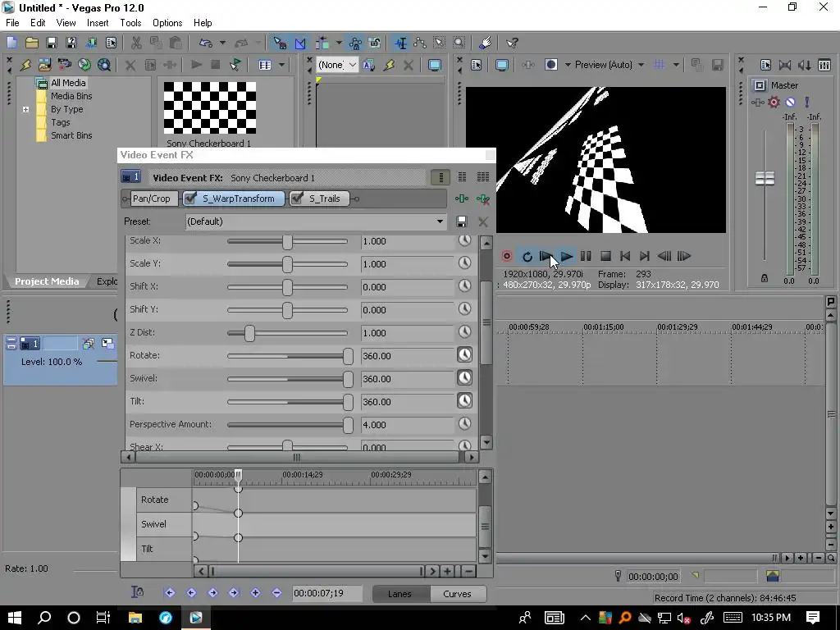Go to start in preview transport
840x630 pixels.
click(x=625, y=256)
